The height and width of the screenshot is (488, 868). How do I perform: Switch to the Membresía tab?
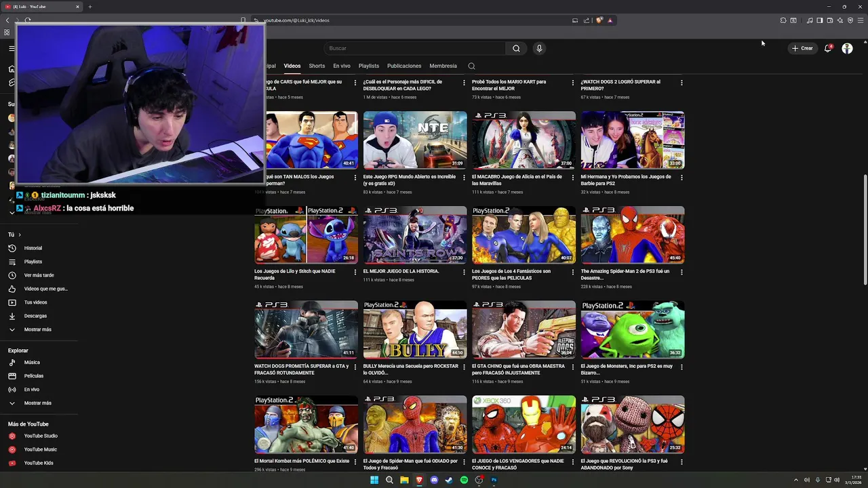click(x=443, y=66)
